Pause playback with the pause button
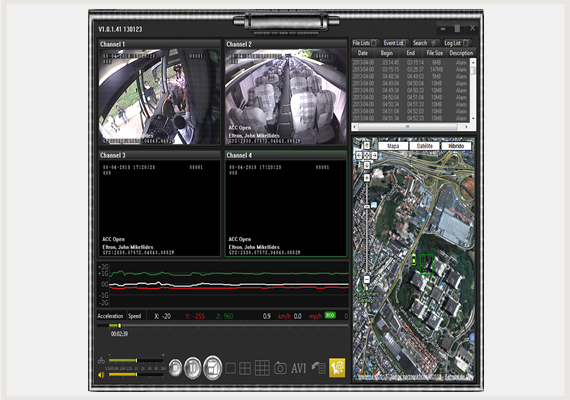Viewport: 570px width, 400px height. 193,368
